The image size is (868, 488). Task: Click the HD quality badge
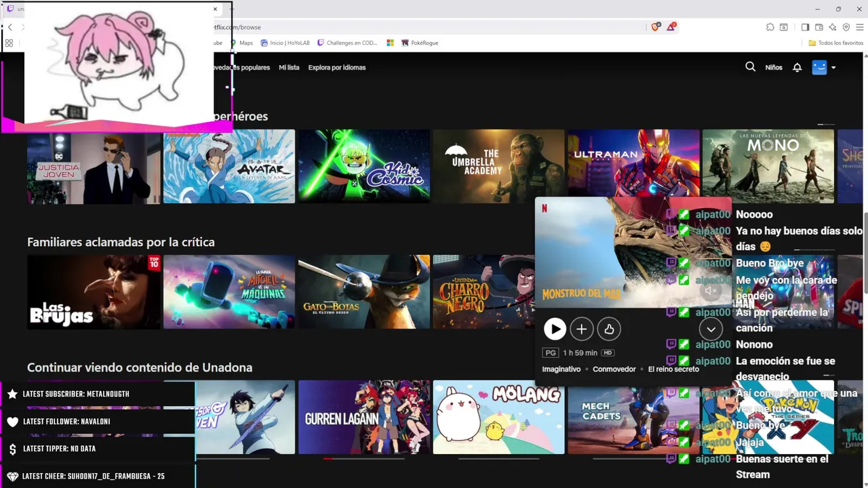[608, 352]
